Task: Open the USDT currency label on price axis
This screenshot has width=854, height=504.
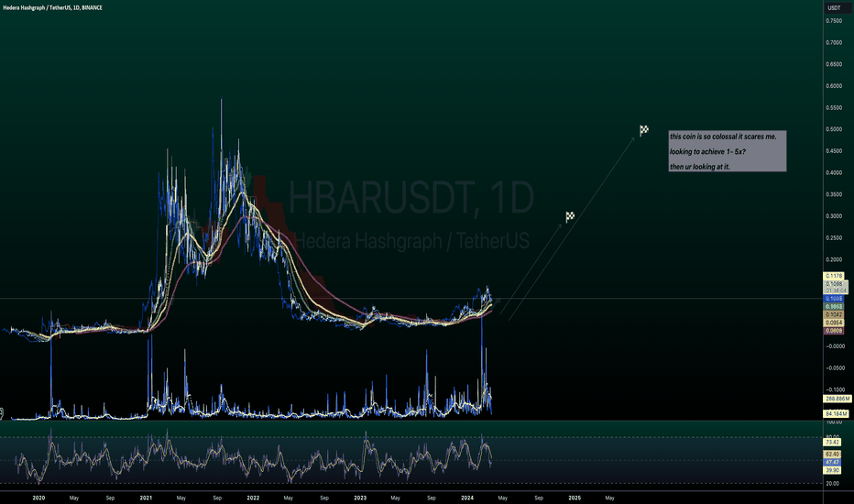Action: [x=834, y=7]
